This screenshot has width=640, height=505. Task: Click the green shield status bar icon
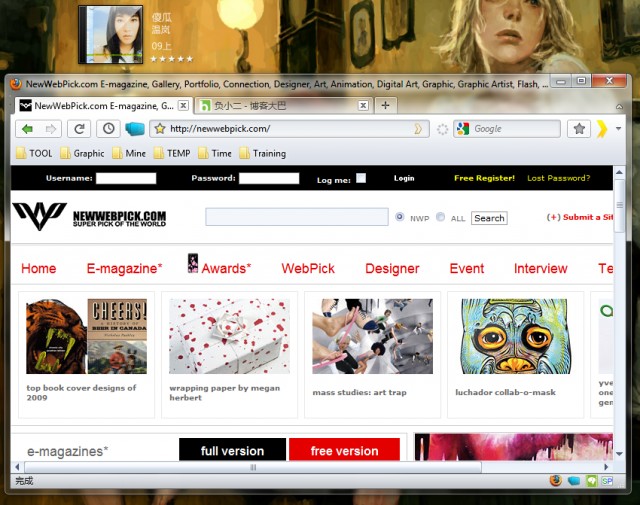click(x=591, y=481)
